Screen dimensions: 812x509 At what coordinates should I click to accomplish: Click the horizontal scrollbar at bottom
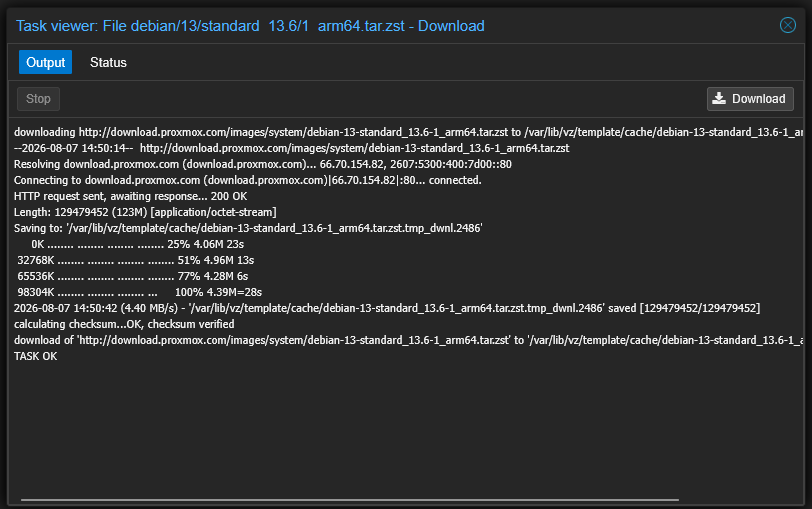click(x=350, y=500)
